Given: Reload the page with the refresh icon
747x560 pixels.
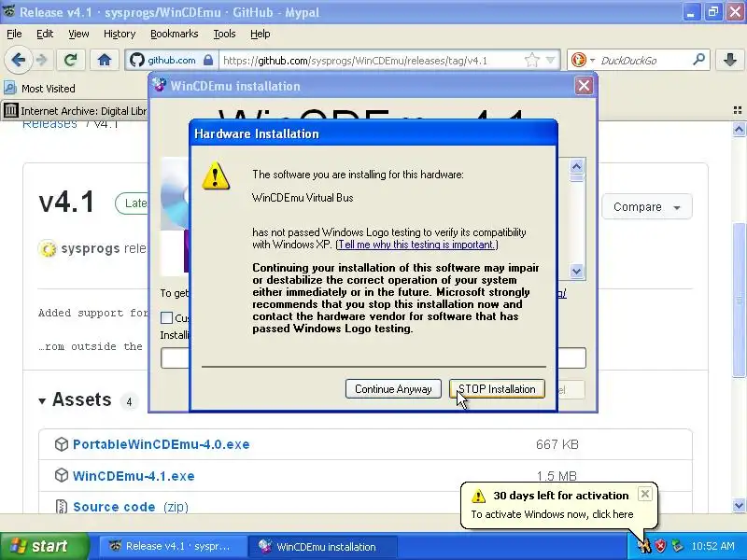Looking at the screenshot, I should pos(71,60).
